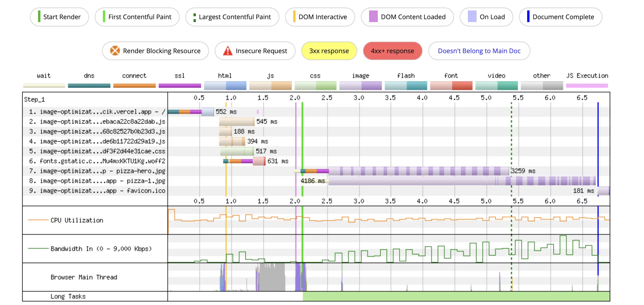Click the CPU Utilization chart label

click(x=76, y=220)
